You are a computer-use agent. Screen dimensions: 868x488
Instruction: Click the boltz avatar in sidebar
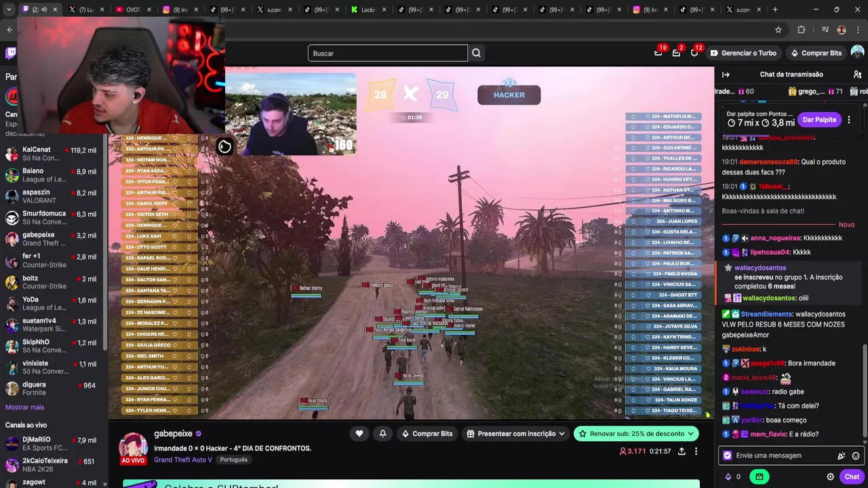12,282
